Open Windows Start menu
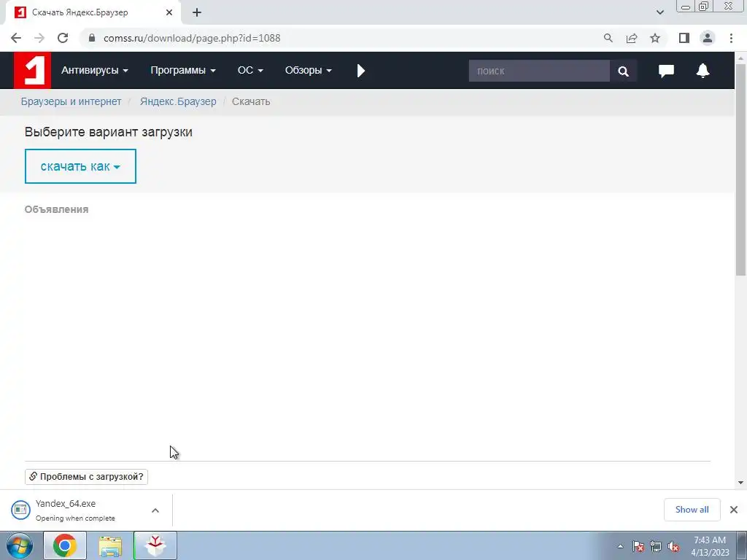This screenshot has width=747, height=560. (20, 545)
